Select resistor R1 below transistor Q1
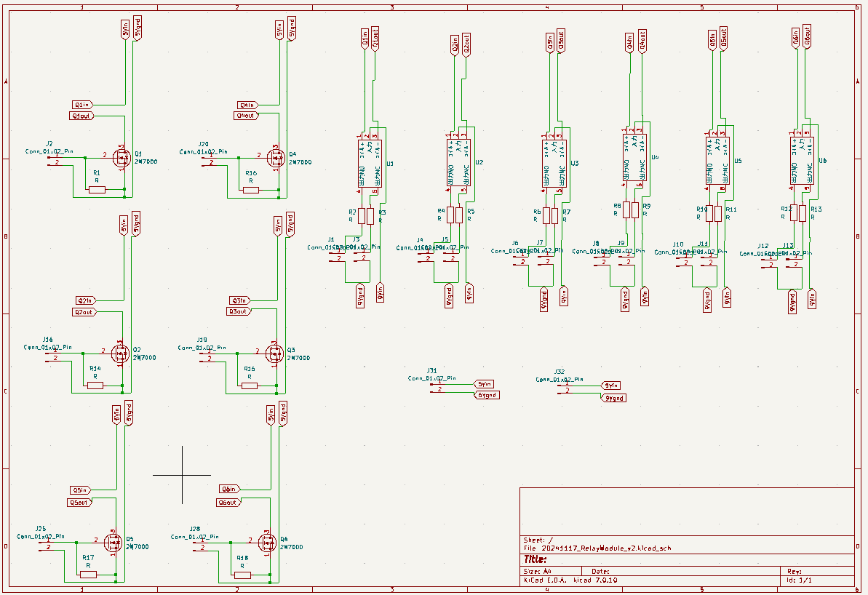The height and width of the screenshot is (595, 868). (97, 190)
